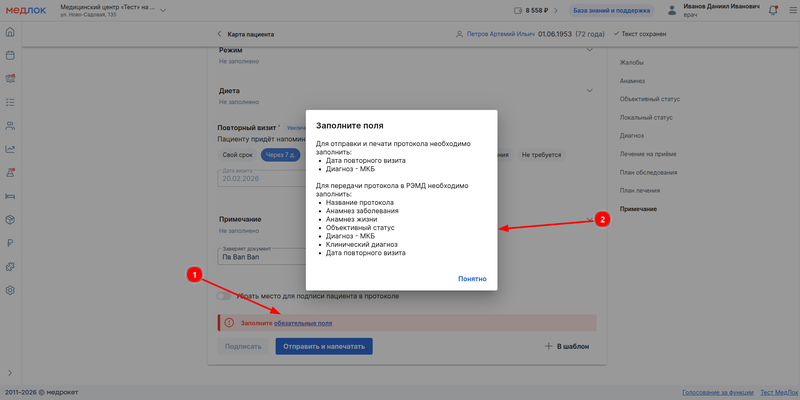800x400 pixels.
Task: Open patient Петров Артемий Ильич link
Action: point(501,34)
